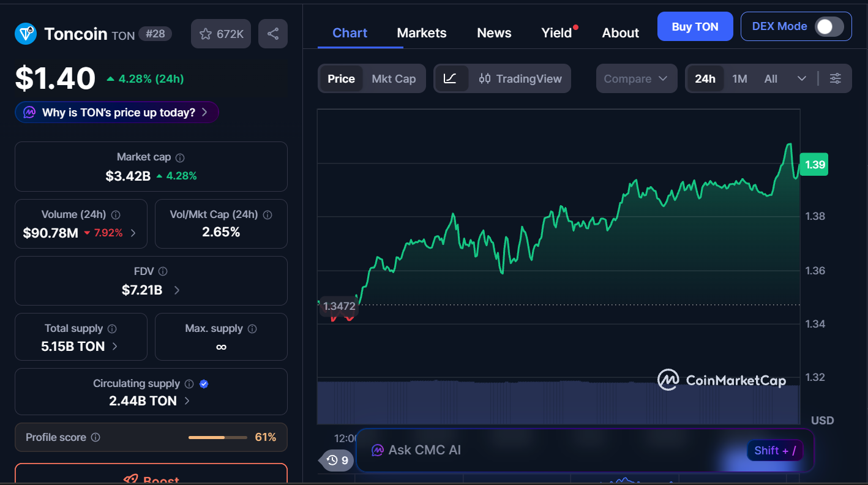Switch to the Markets tab

click(x=421, y=32)
